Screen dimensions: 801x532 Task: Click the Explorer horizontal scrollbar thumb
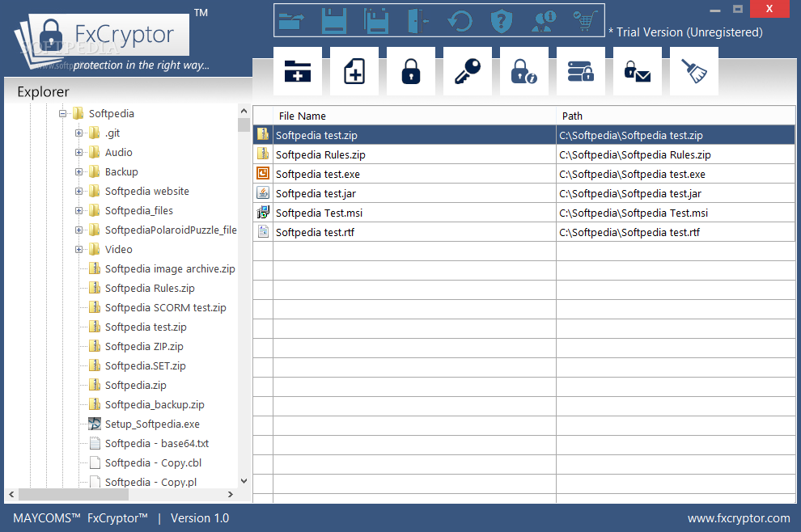tap(74, 494)
